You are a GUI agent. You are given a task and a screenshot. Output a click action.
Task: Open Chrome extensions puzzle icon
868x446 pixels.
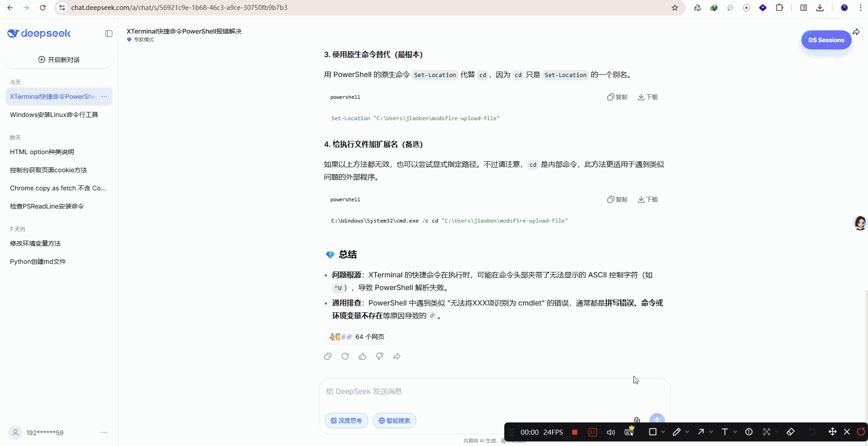pyautogui.click(x=780, y=8)
